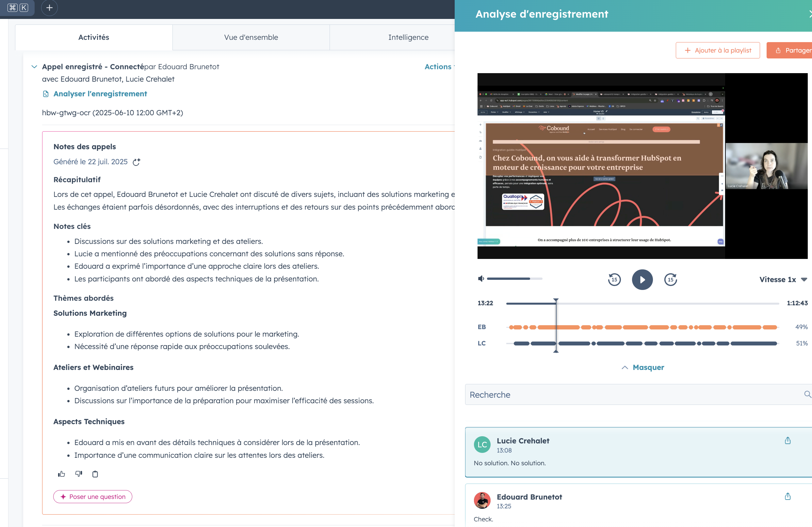812x527 pixels.
Task: Regenerate call notes with refresh icon
Action: coord(137,162)
